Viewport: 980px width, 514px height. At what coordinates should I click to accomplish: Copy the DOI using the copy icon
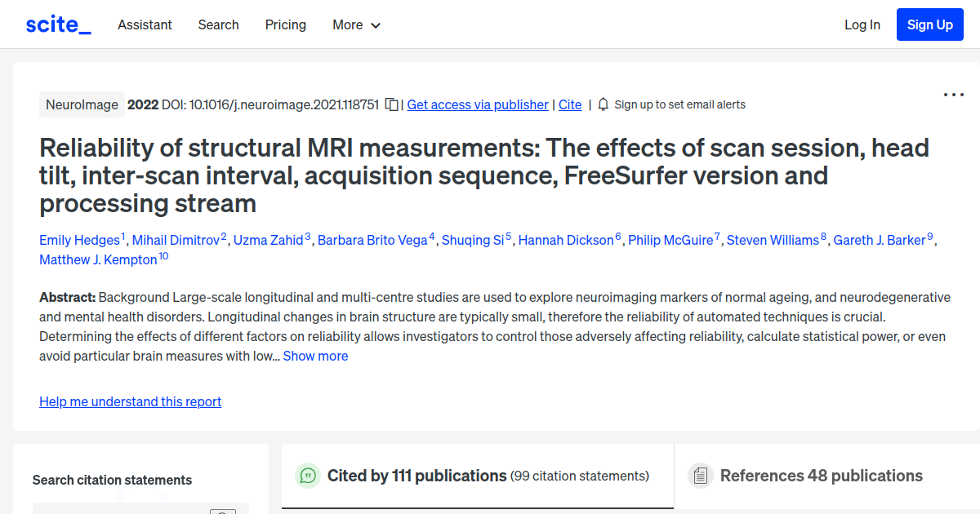pos(391,104)
